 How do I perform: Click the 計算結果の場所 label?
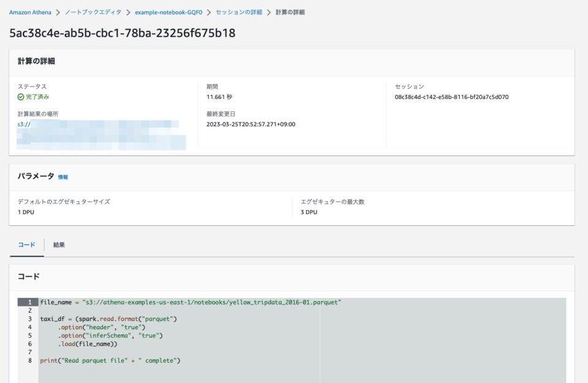point(38,114)
